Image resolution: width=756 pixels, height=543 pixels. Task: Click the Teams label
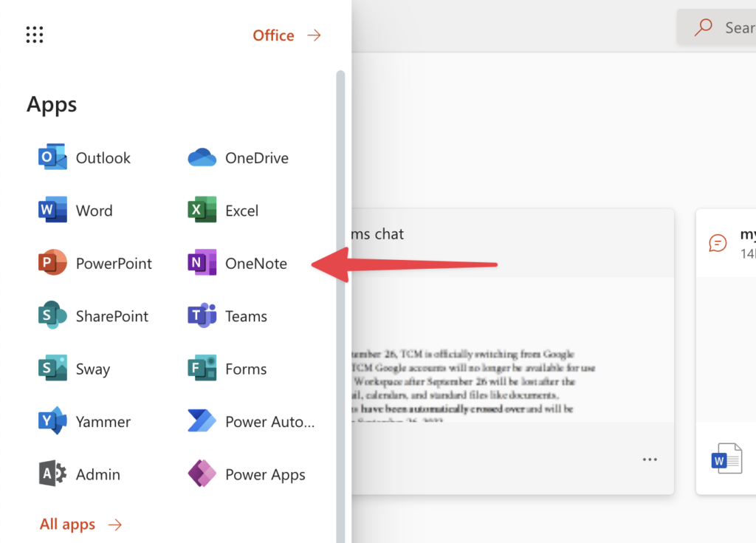pos(246,316)
